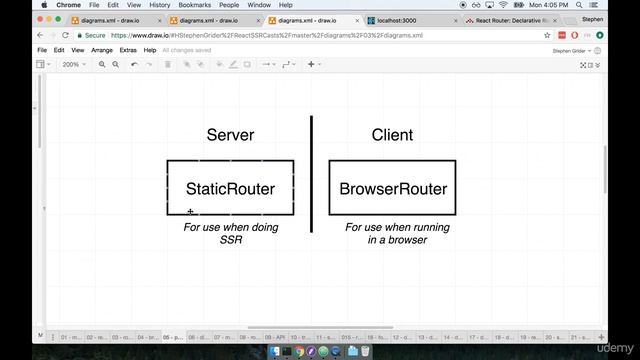Click the browser back arrow
The width and height of the screenshot is (640, 360).
click(40, 36)
